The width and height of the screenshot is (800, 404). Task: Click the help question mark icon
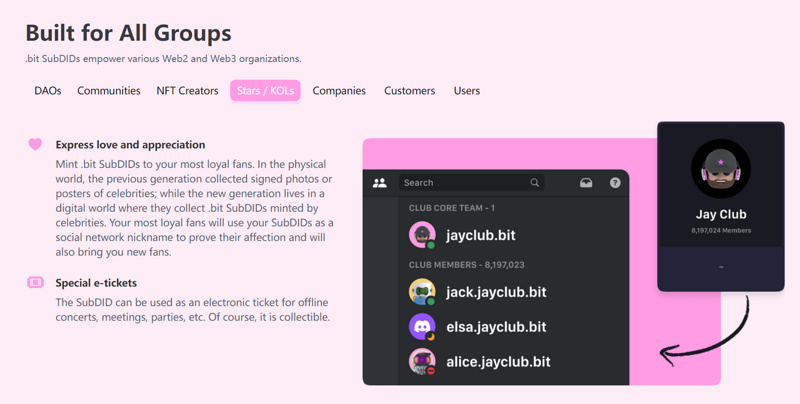615,183
